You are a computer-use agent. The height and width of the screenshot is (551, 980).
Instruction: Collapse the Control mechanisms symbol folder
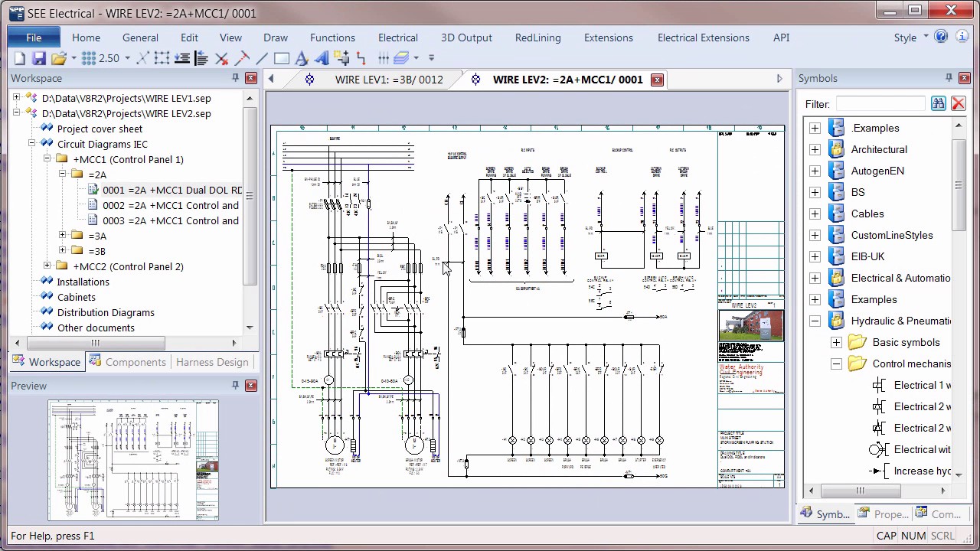[x=837, y=364]
